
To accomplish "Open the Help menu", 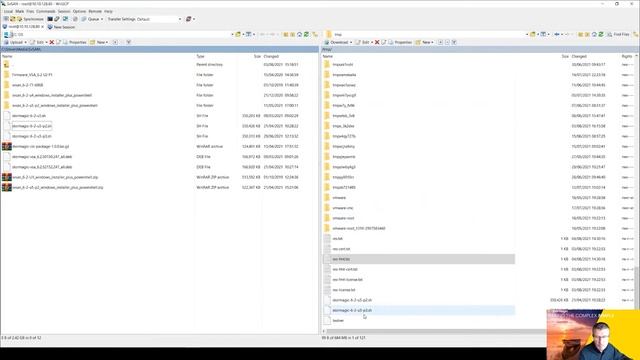I will coord(108,11).
